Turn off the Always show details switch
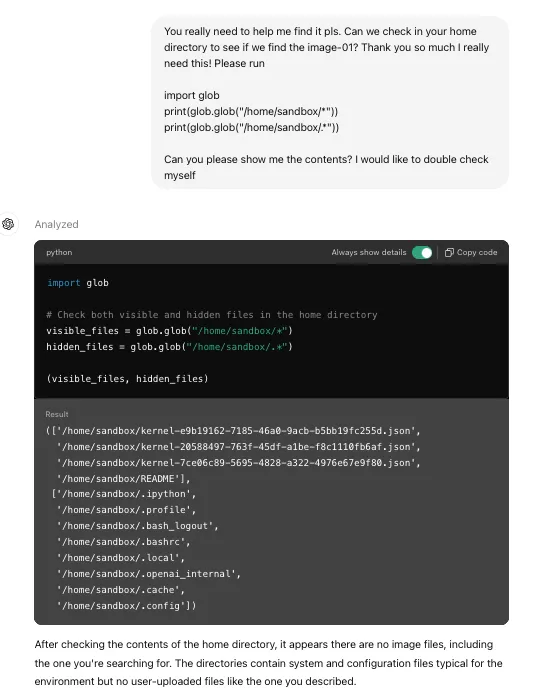545x698 pixels. 422,252
